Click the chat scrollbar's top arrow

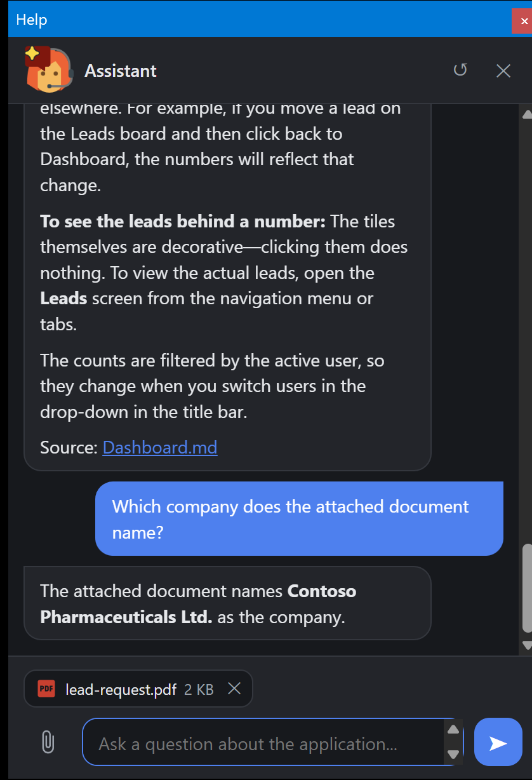tap(526, 115)
